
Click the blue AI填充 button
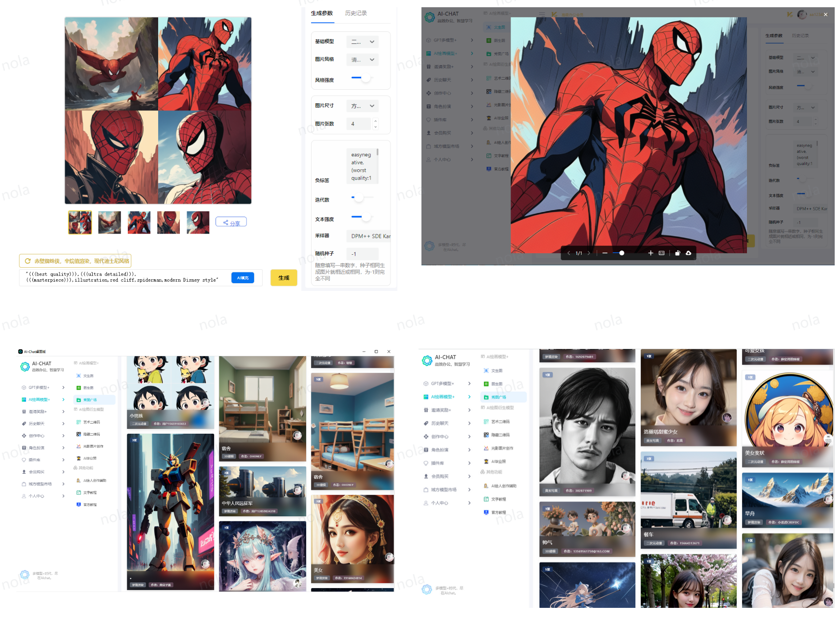click(x=243, y=278)
